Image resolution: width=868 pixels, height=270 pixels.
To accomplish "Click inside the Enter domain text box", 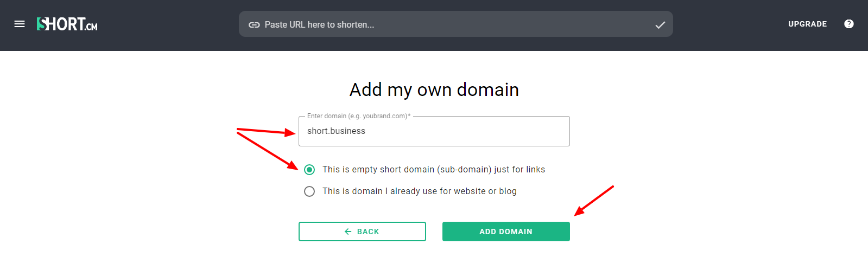I will coord(434,131).
